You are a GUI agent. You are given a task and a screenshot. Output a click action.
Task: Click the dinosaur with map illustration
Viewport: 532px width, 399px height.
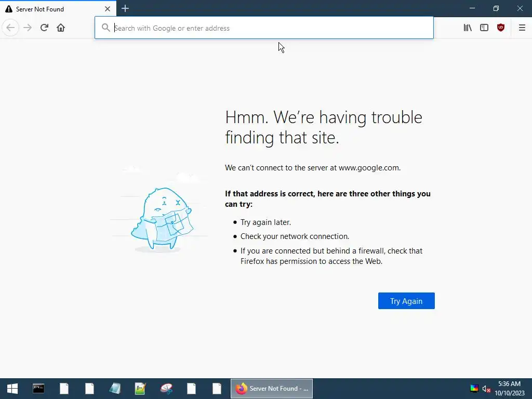162,220
